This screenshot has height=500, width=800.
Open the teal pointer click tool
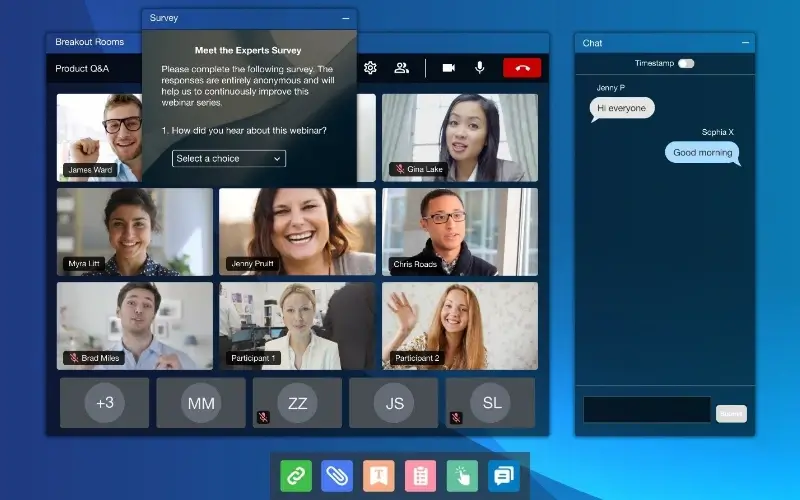(x=462, y=476)
